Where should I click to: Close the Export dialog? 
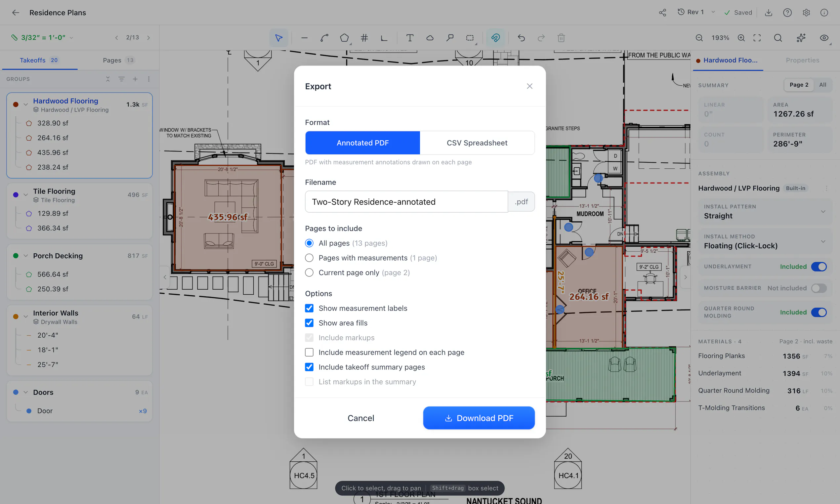[x=529, y=86]
